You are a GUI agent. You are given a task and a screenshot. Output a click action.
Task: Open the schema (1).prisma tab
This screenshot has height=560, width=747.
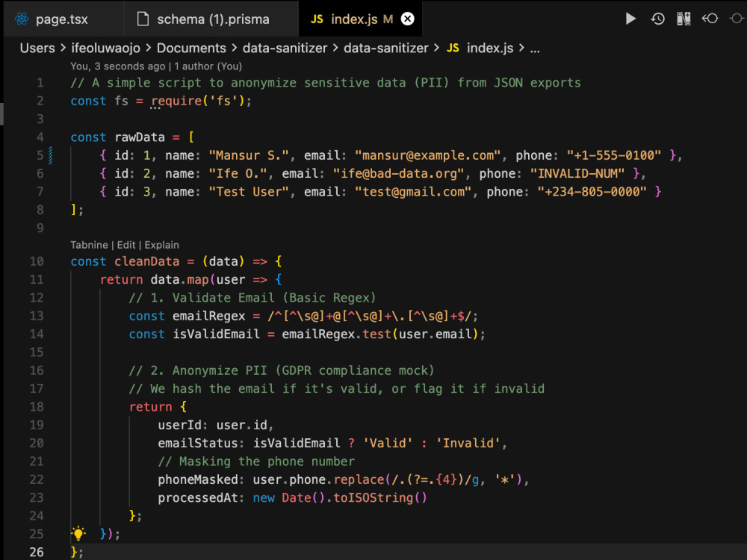(x=212, y=19)
